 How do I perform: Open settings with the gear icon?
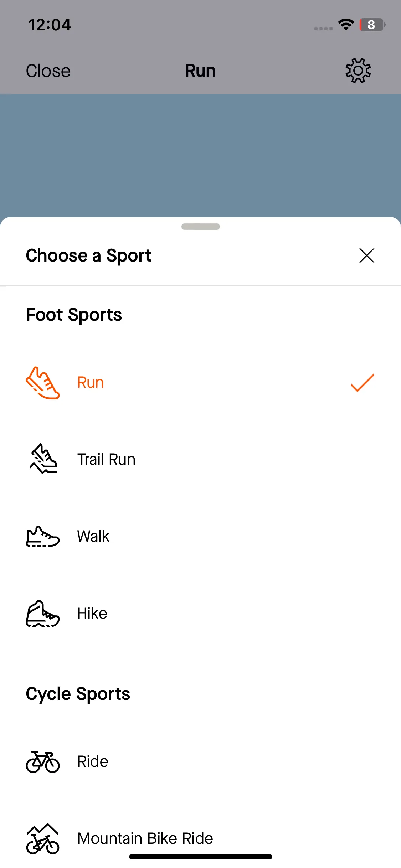[x=358, y=71]
